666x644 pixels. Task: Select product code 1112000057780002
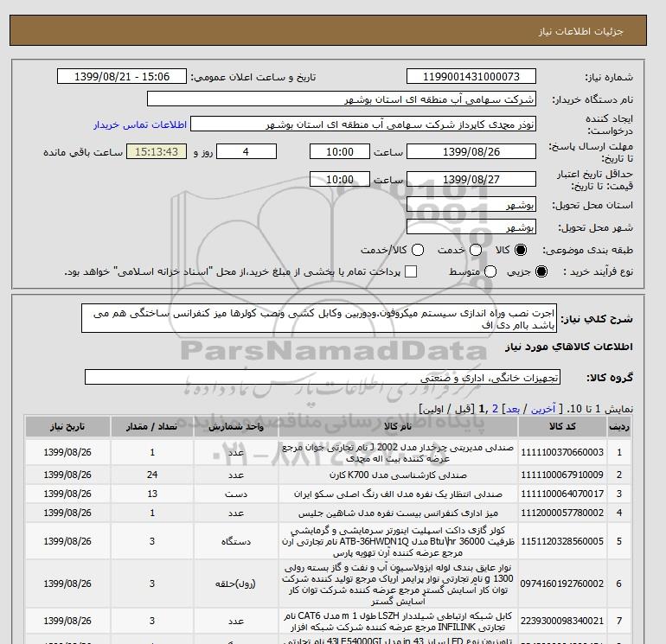point(562,513)
